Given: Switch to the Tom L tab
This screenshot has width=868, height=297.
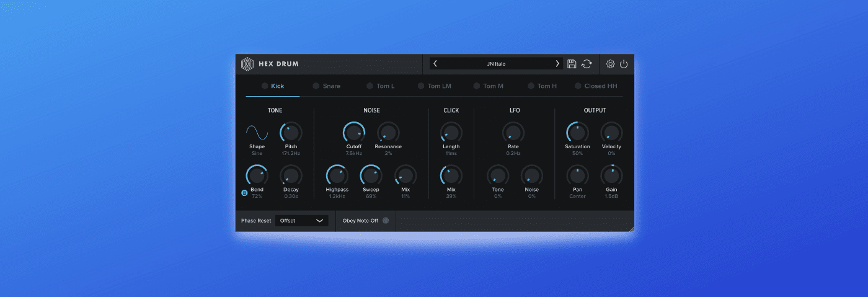Looking at the screenshot, I should 380,86.
